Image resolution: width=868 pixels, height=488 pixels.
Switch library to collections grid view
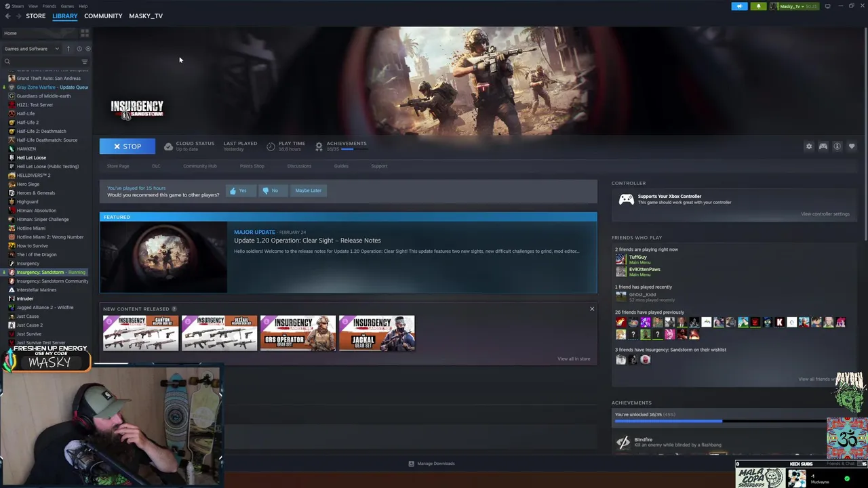tap(85, 33)
